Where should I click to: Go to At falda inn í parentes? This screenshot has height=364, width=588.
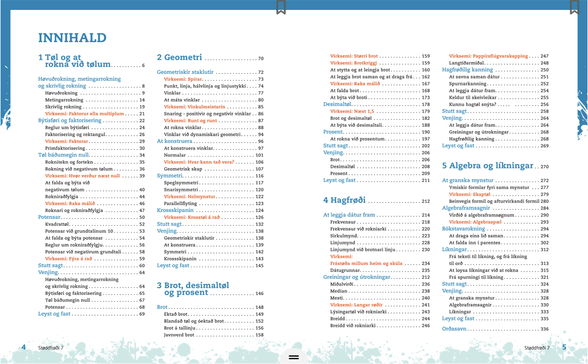coord(499,243)
